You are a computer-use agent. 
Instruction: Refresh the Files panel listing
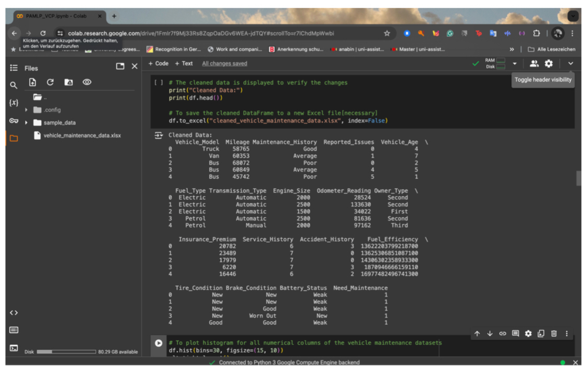coord(50,82)
